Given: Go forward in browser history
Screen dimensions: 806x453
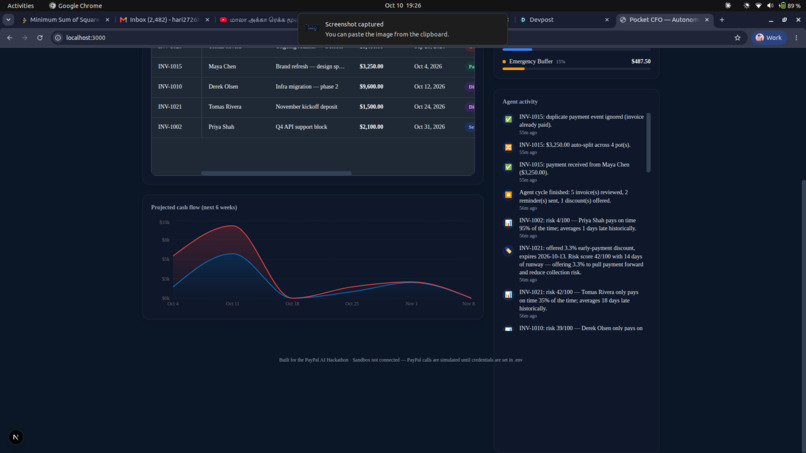Looking at the screenshot, I should pyautogui.click(x=24, y=38).
